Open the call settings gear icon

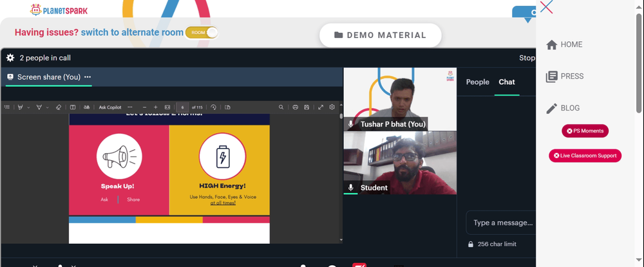tap(10, 58)
